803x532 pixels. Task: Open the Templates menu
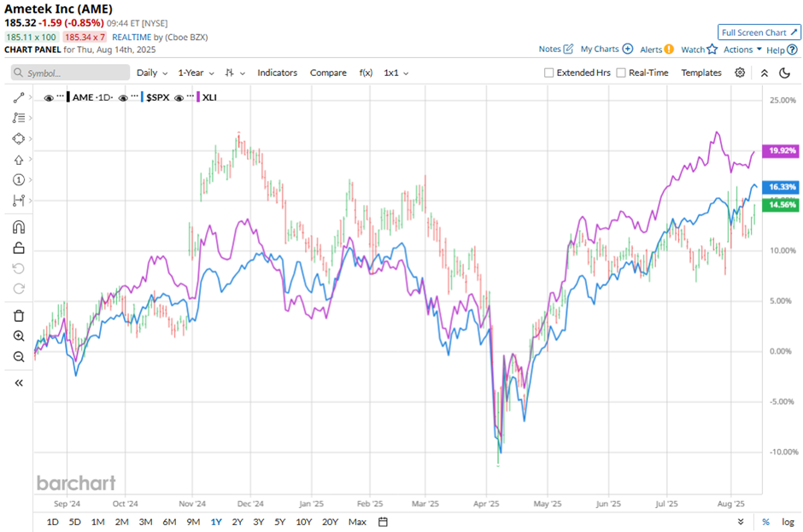point(701,73)
